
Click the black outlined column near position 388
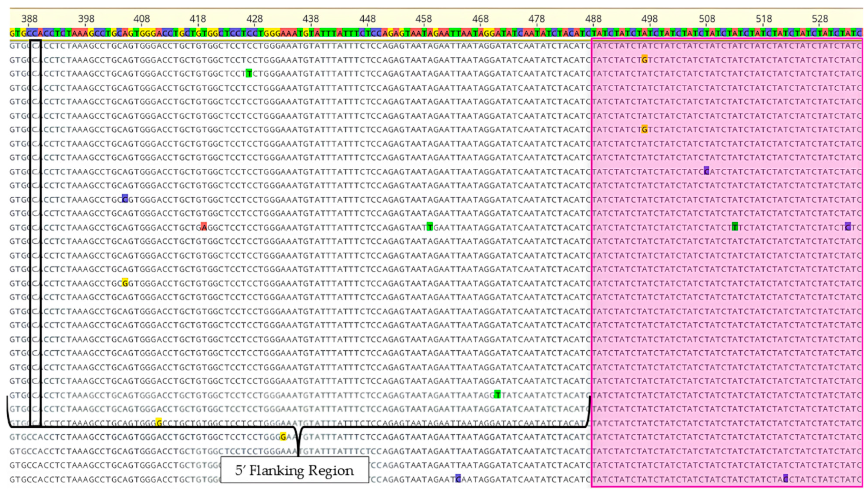(x=35, y=233)
